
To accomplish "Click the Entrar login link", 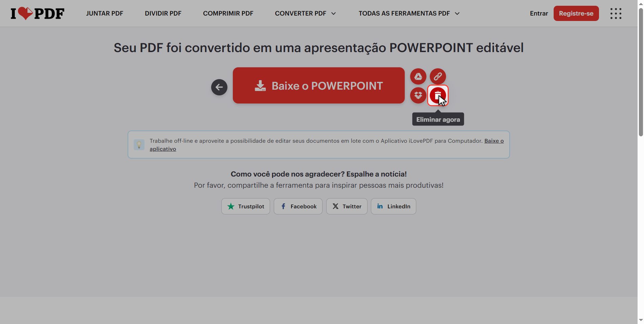I will 539,14.
